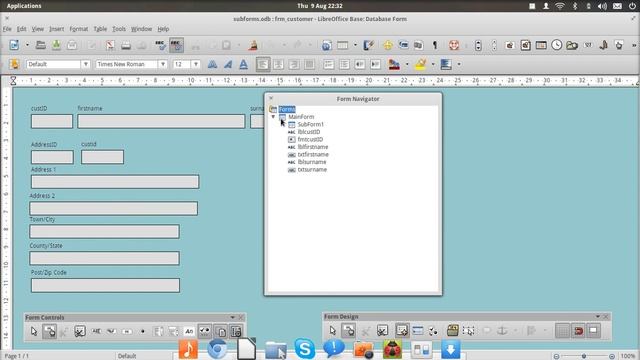
Task: Open the New document dropdown arrow
Action: [27, 45]
